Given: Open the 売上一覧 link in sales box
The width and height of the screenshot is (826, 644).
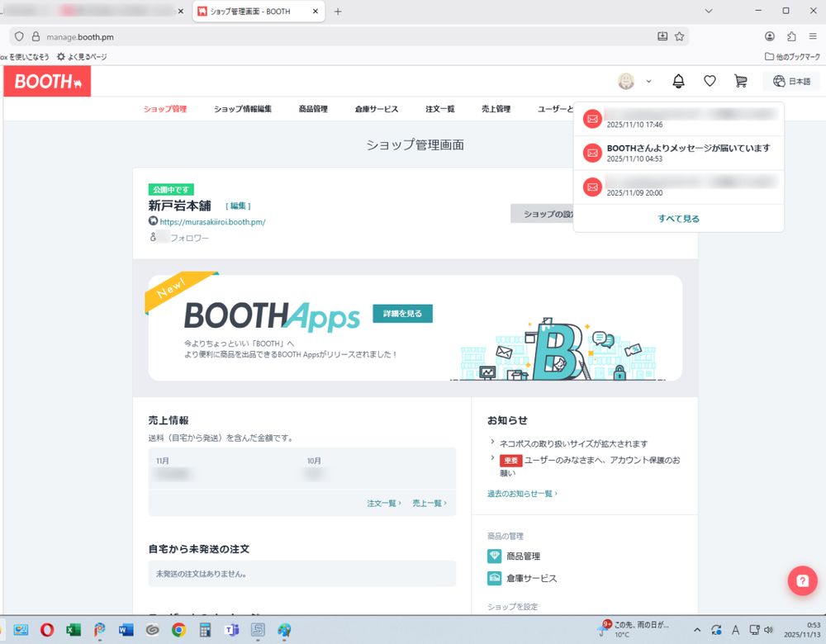Looking at the screenshot, I should coord(430,504).
